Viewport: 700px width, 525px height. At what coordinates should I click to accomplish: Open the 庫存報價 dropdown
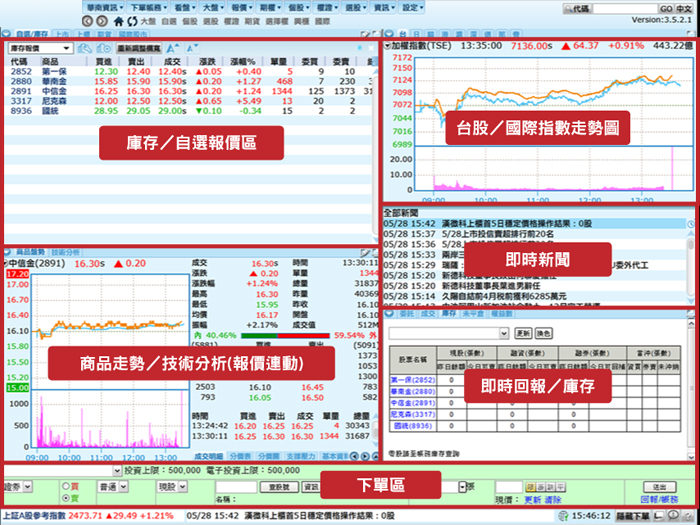40,48
